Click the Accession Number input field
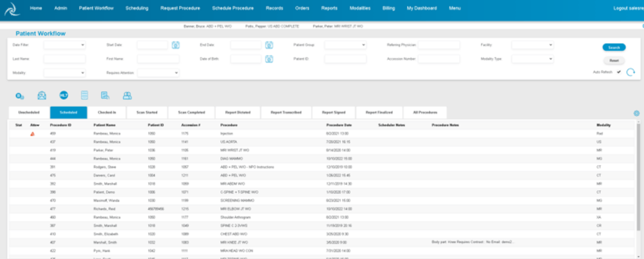This screenshot has width=644, height=259. 439,59
